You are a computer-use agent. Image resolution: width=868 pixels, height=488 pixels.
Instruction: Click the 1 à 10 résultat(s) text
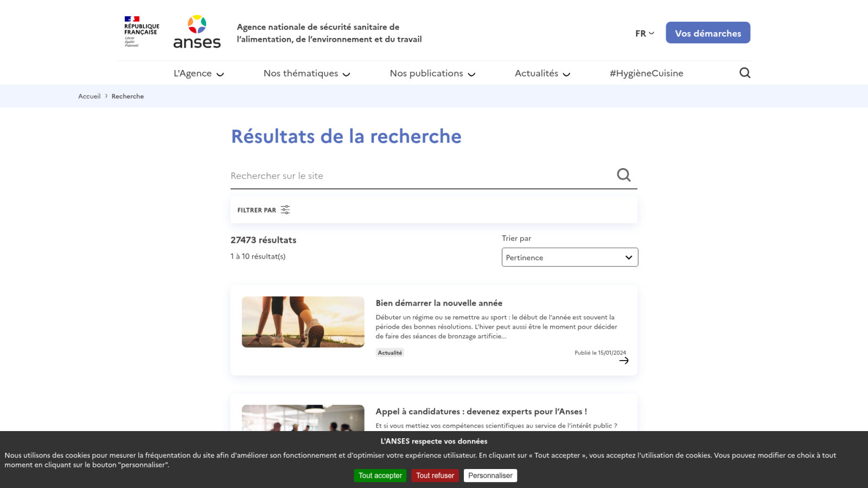[258, 256]
